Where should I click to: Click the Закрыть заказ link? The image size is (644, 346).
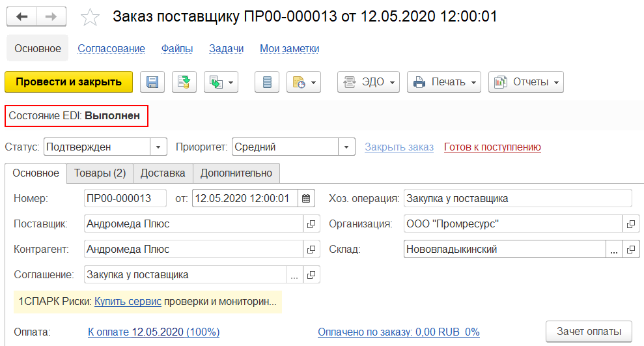coord(399,147)
